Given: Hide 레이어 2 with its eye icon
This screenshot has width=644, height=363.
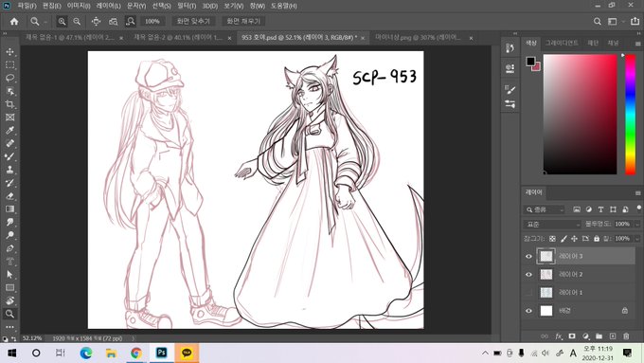Looking at the screenshot, I should click(x=528, y=274).
